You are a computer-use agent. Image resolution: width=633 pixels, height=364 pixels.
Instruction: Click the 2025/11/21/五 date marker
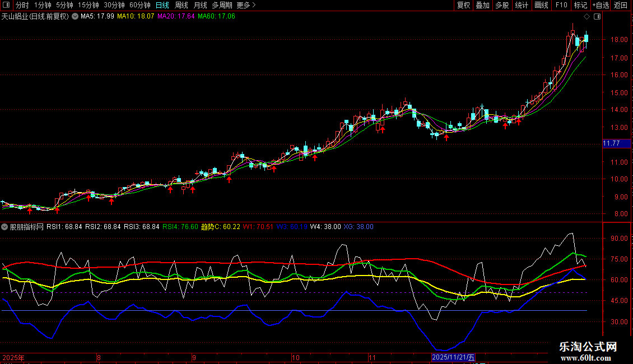coord(453,357)
